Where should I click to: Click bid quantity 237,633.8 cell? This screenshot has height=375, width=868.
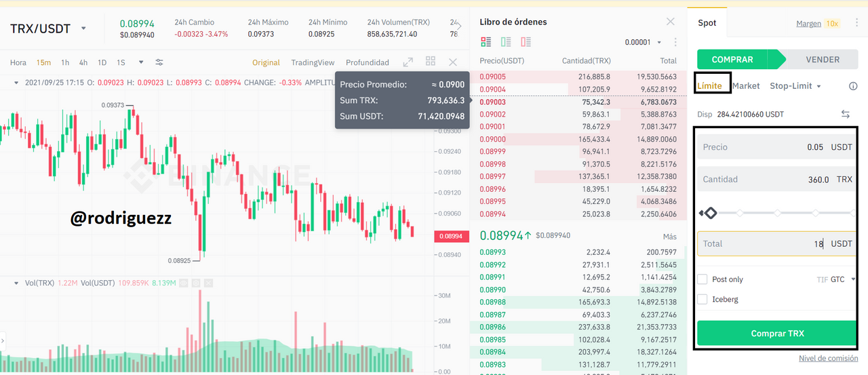(x=594, y=328)
